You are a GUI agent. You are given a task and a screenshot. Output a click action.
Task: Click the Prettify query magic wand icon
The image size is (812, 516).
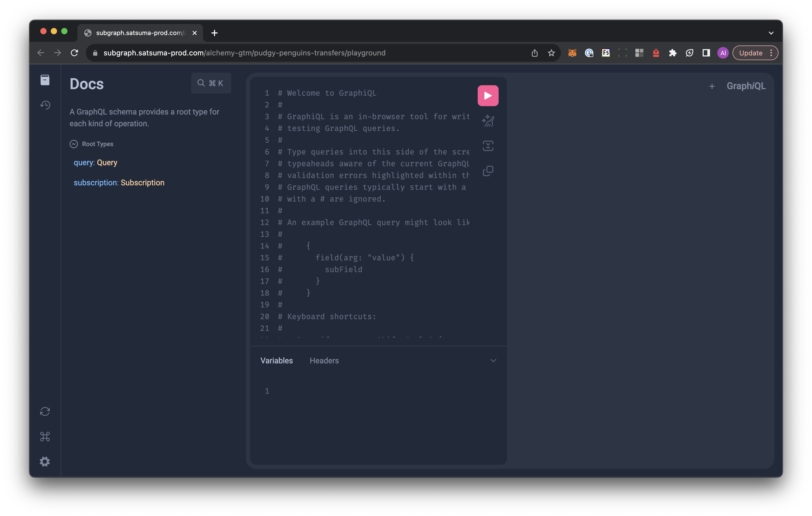488,121
